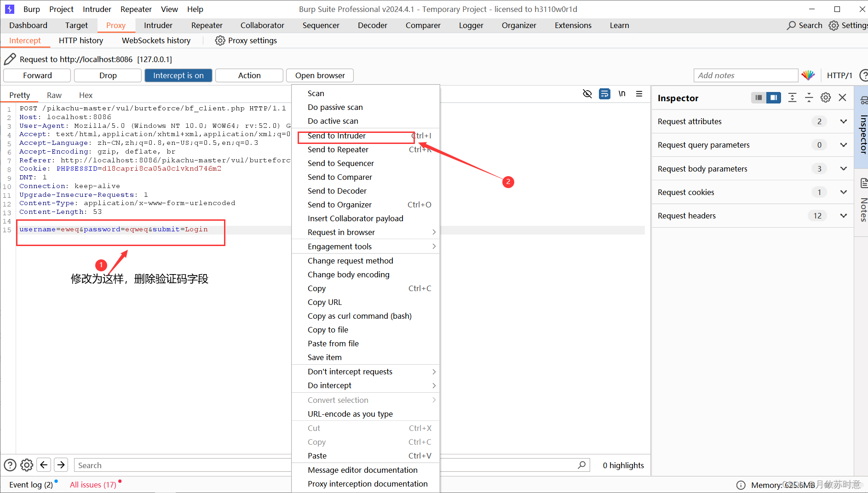The height and width of the screenshot is (493, 868).
Task: Open the Engagement tools submenu
Action: coord(366,246)
